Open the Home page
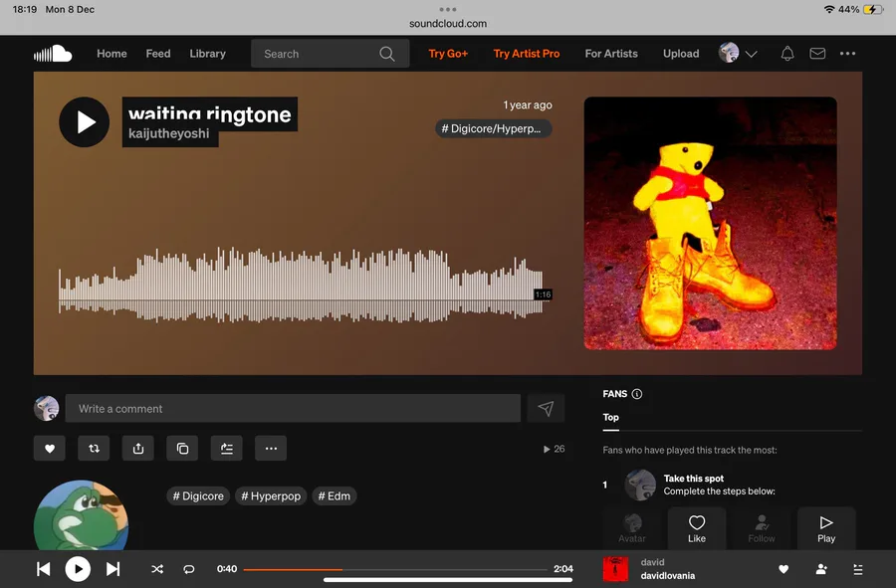This screenshot has height=588, width=896. pyautogui.click(x=112, y=54)
